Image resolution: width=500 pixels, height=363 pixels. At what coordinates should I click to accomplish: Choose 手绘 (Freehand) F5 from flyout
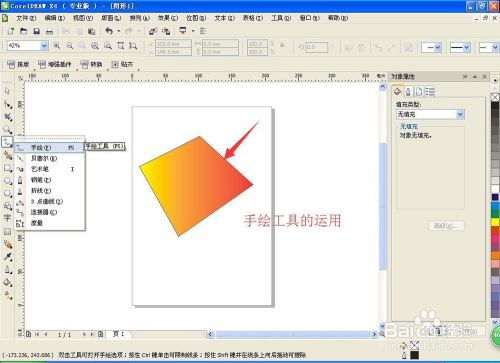[49, 147]
